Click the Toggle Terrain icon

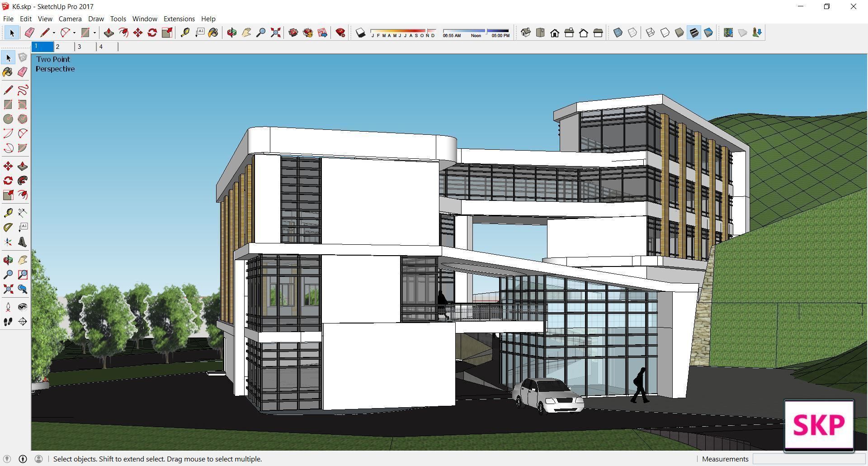[743, 33]
